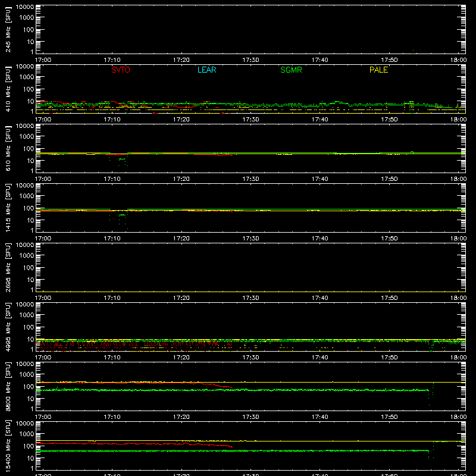
Task: Click 17:00 label under the 2695 MHz panel
Action: [43, 298]
